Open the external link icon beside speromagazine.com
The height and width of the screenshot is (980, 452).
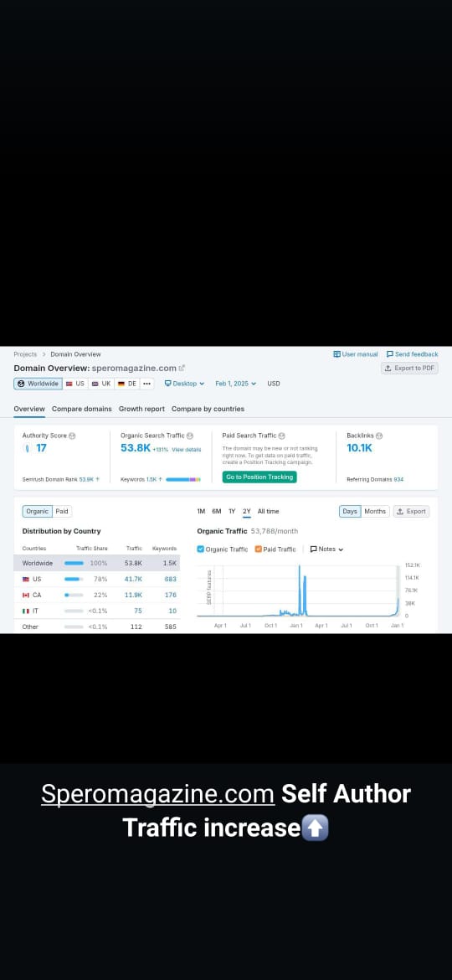182,368
